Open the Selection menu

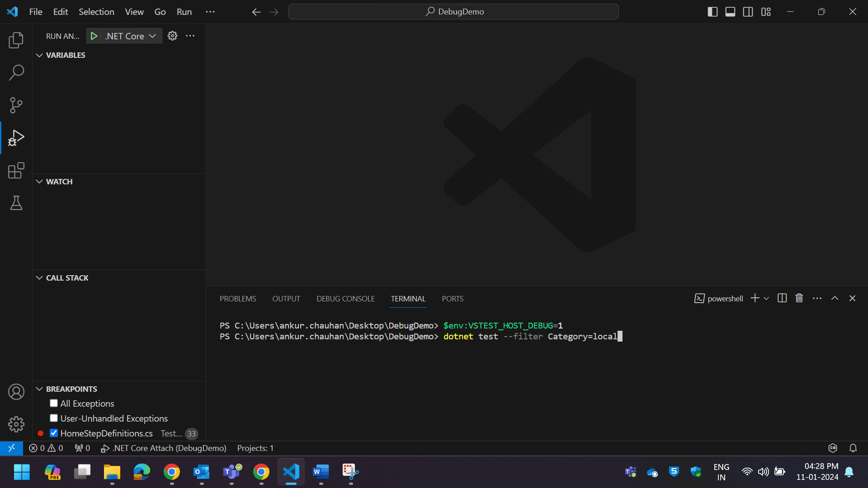96,12
